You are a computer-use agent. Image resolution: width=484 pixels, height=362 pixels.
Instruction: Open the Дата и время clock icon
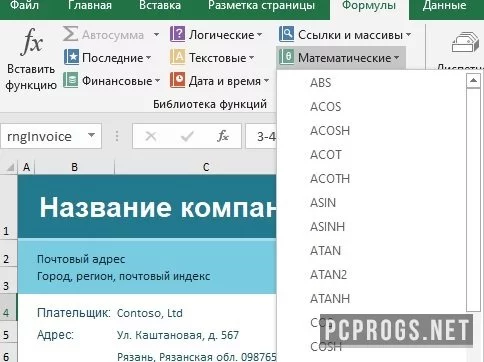[177, 80]
